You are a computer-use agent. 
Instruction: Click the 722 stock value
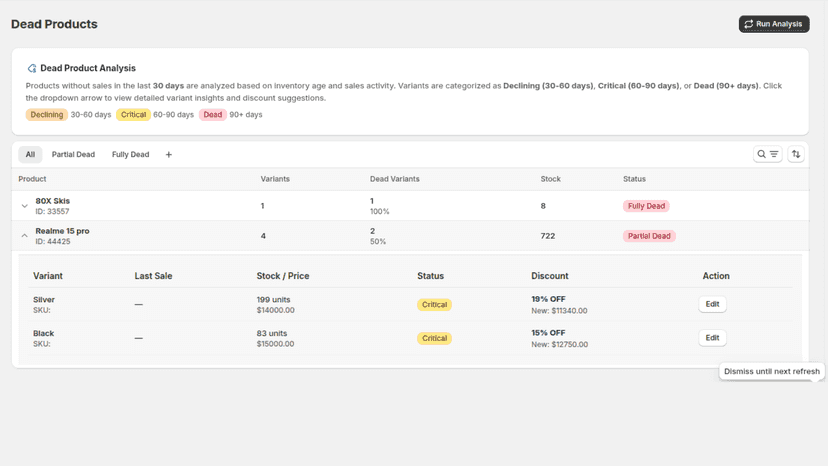click(x=548, y=236)
